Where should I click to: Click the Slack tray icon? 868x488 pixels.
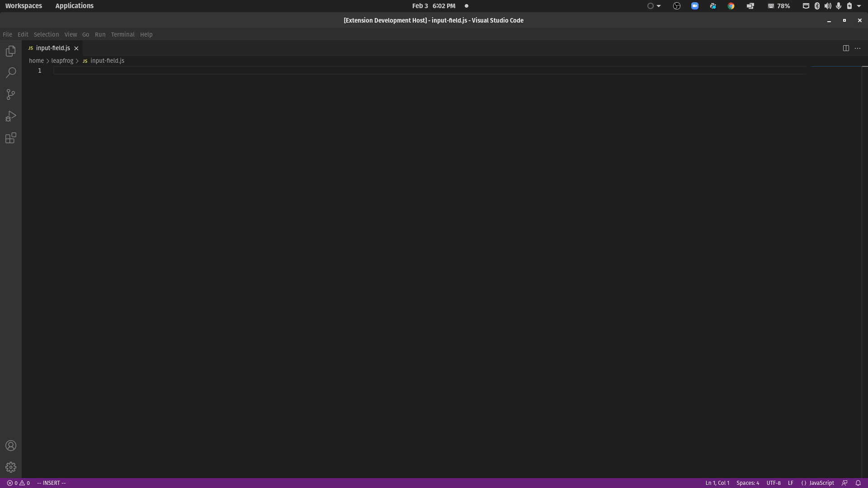tap(713, 6)
